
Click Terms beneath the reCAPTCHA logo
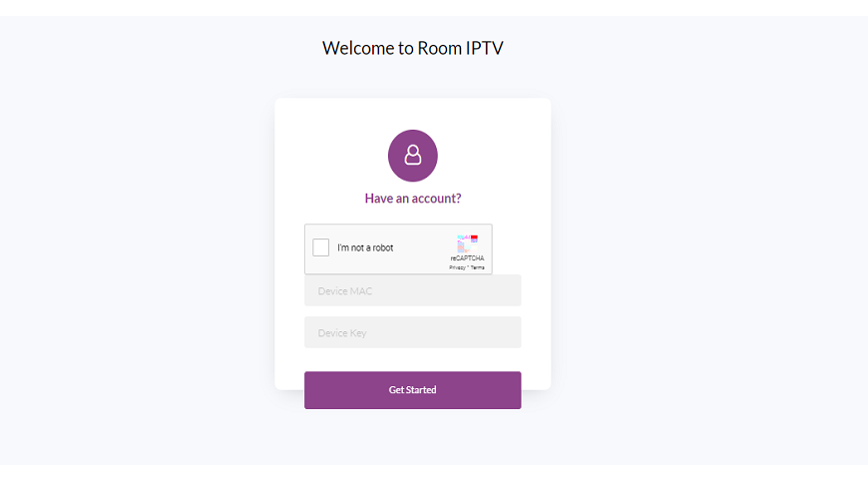(477, 267)
